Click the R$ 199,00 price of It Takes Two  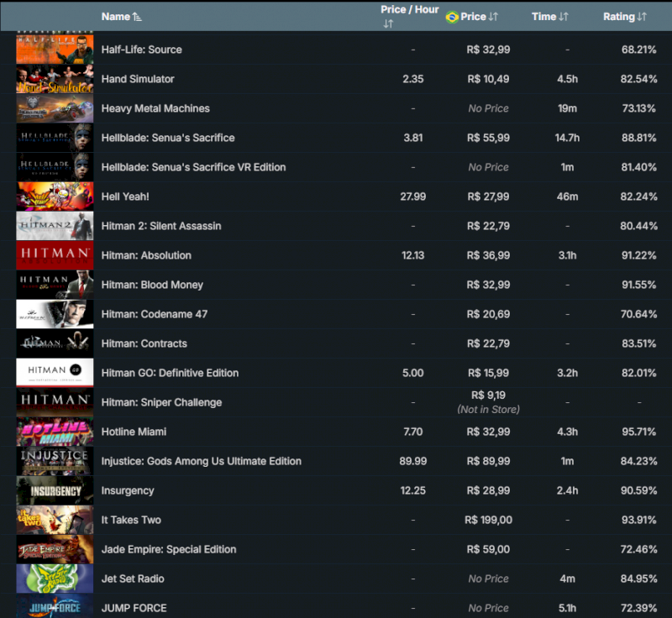(x=488, y=520)
